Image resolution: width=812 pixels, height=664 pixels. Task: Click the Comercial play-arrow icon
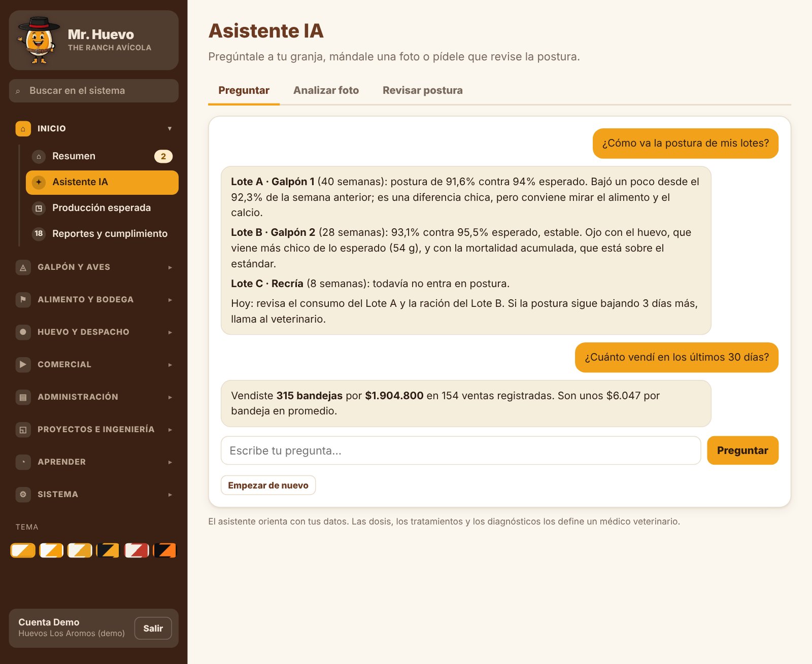click(23, 365)
